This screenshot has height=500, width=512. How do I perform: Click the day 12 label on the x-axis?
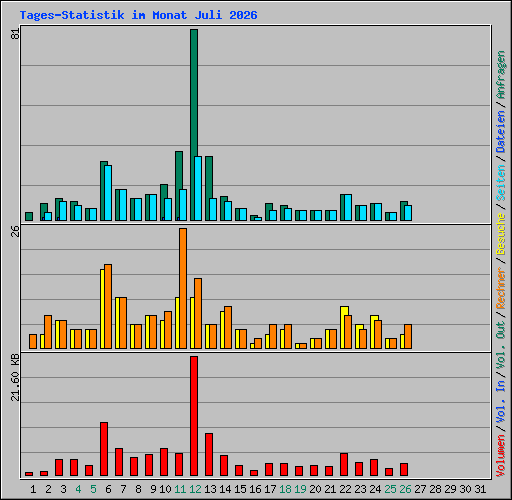point(195,489)
